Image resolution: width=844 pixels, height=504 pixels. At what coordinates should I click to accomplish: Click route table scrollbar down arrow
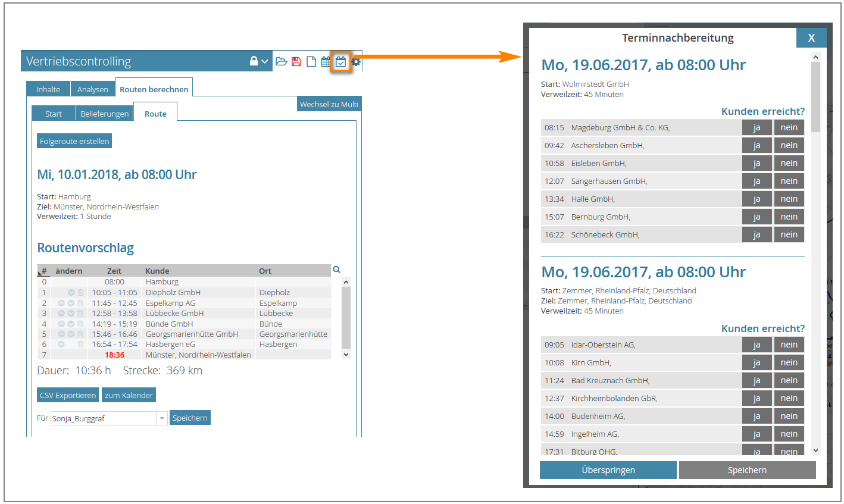346,354
